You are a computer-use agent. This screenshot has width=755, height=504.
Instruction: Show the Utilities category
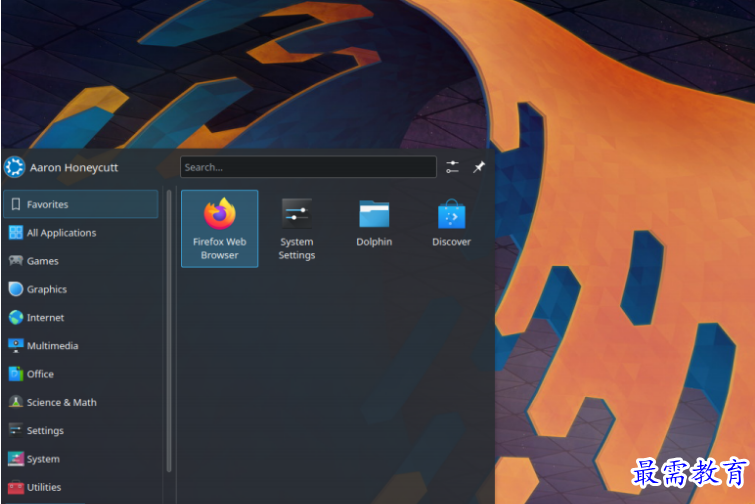(x=81, y=487)
